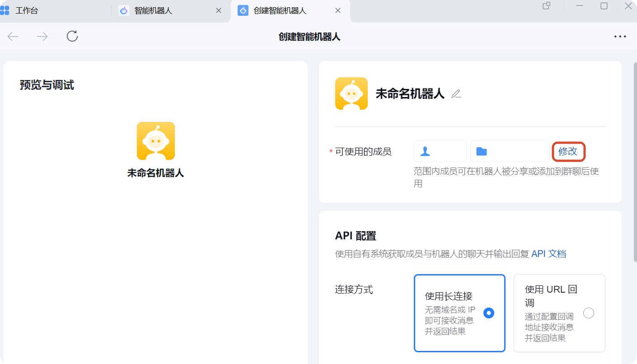The height and width of the screenshot is (364, 637).
Task: Open the API 文档 link
Action: [x=548, y=254]
